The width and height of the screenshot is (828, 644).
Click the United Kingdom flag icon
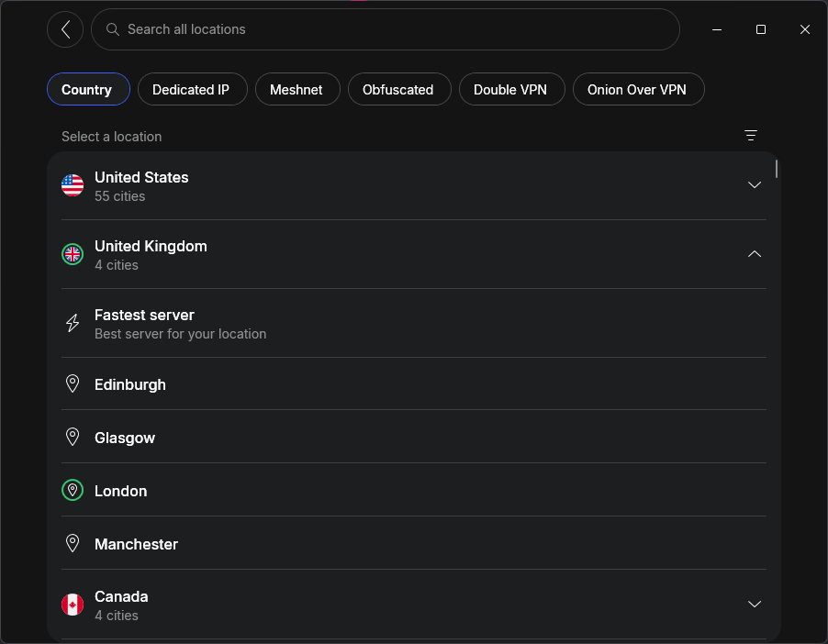(x=73, y=254)
